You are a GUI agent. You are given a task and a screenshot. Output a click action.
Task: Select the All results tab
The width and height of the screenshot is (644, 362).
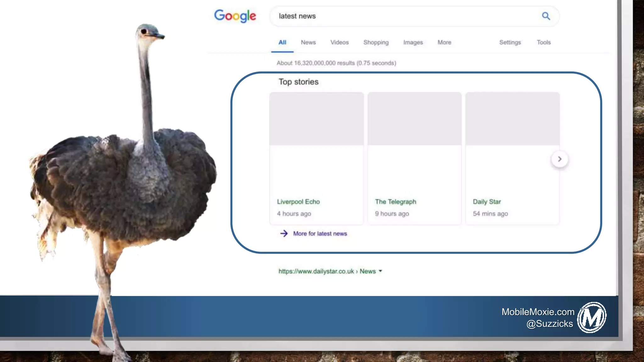[282, 42]
